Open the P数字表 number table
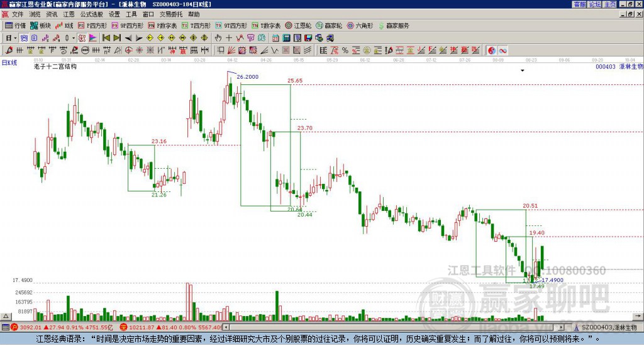The height and width of the screenshot is (345, 644). [x=162, y=25]
